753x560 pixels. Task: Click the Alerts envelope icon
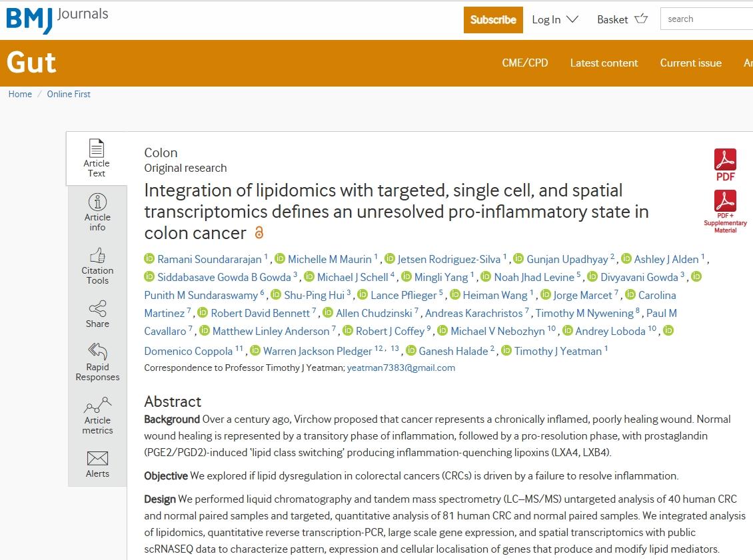pos(97,459)
